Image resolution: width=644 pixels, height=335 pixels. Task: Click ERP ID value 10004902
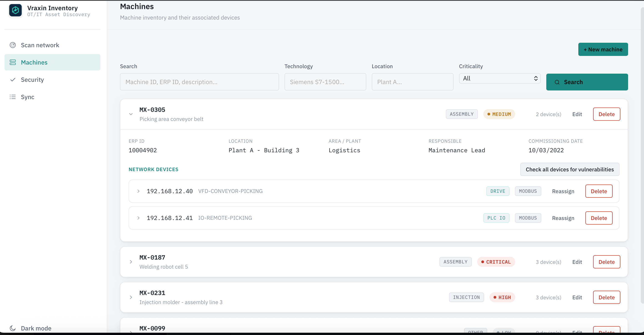(142, 150)
